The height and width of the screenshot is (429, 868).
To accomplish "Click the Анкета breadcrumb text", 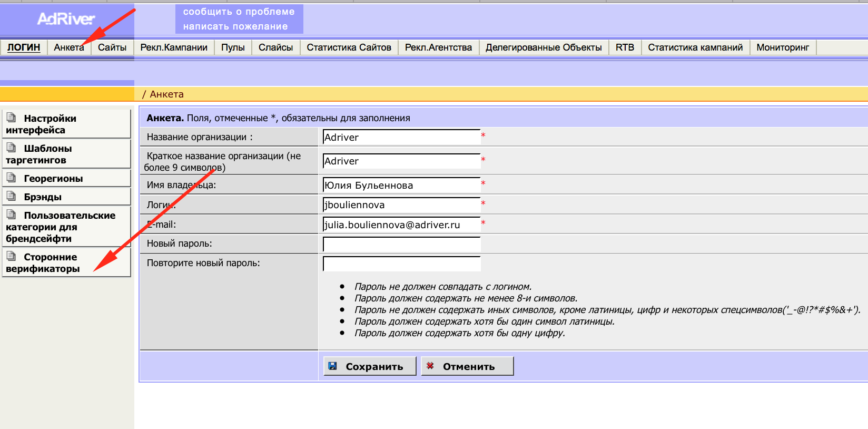I will point(166,94).
